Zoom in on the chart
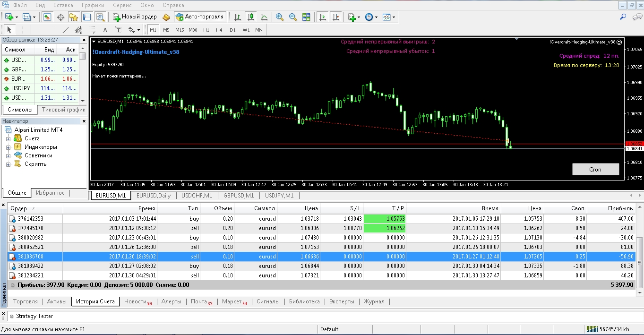 pos(280,17)
